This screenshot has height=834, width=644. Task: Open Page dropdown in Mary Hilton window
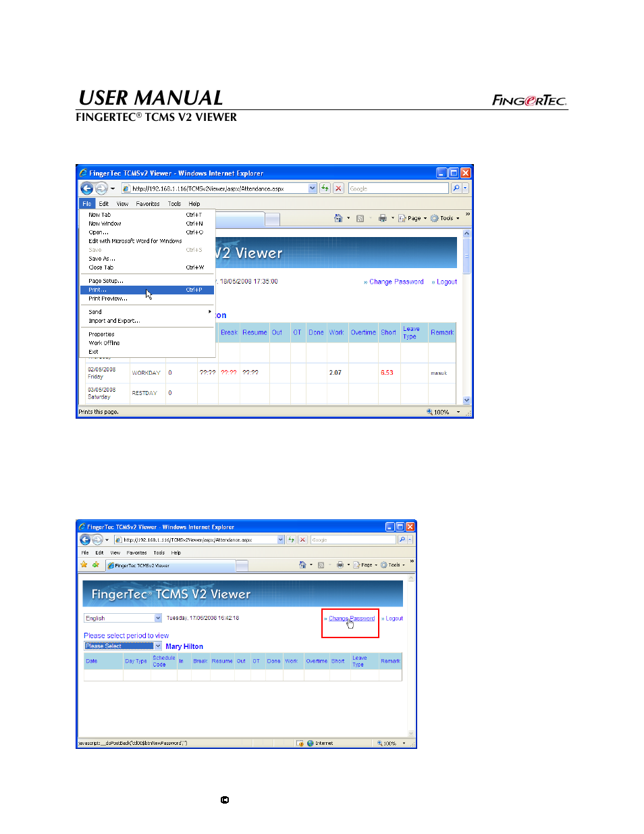click(x=365, y=565)
